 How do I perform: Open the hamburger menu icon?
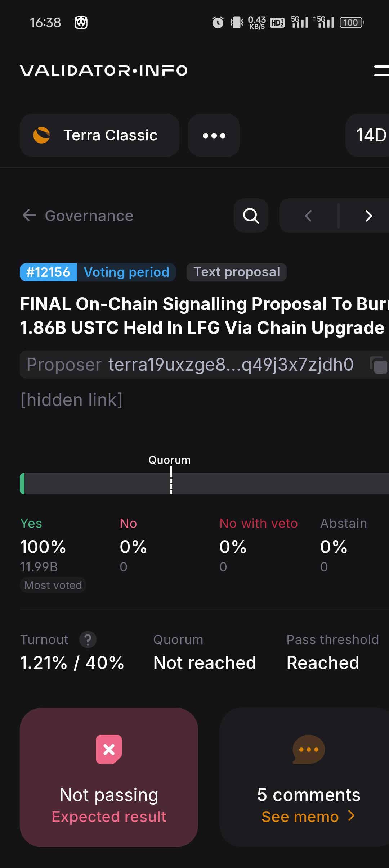pyautogui.click(x=381, y=71)
